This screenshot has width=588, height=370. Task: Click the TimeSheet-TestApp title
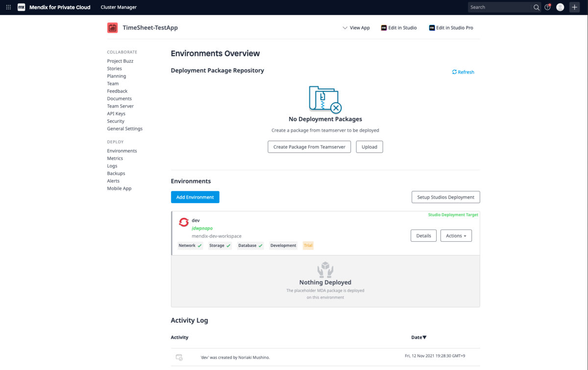point(150,28)
